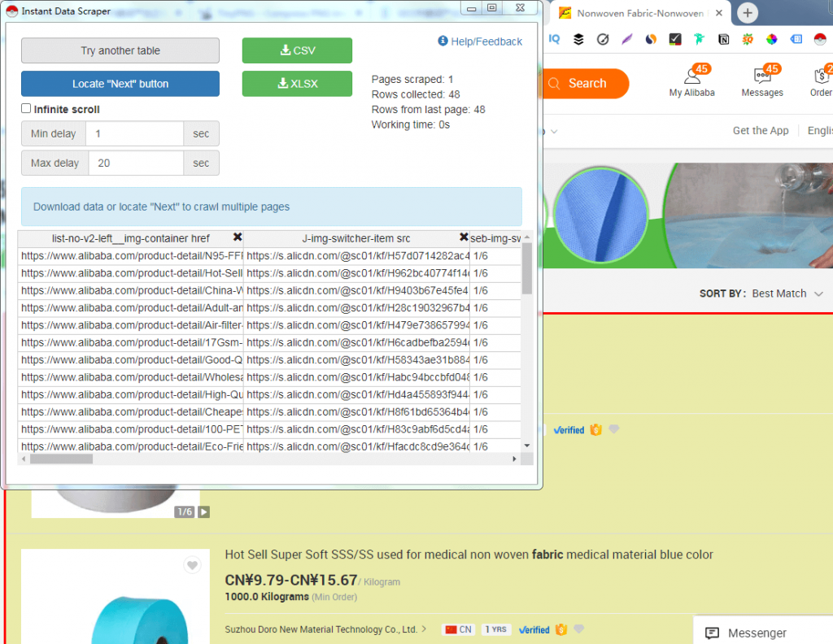Click the purple feather extension icon
Image resolution: width=833 pixels, height=644 pixels.
click(627, 39)
